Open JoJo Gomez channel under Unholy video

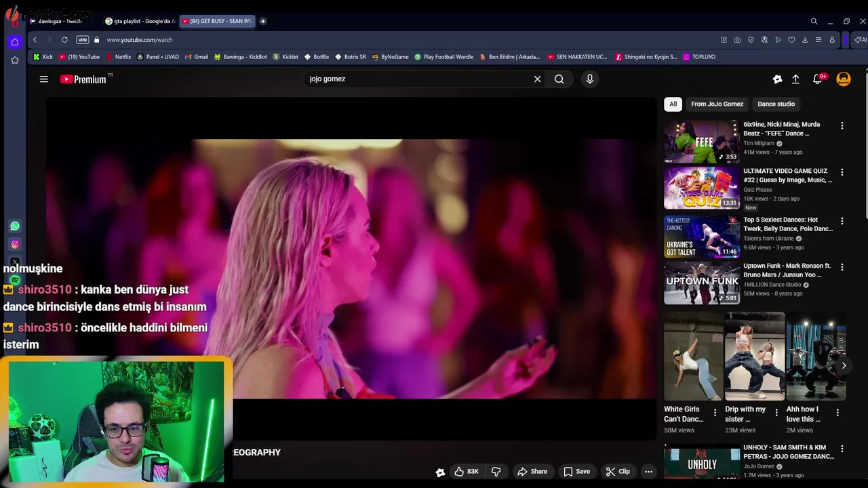click(758, 466)
